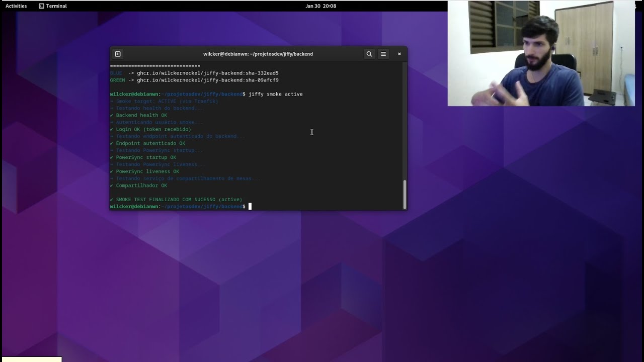Image resolution: width=644 pixels, height=362 pixels.
Task: Click the row of equals signs separator text
Action: tap(155, 66)
